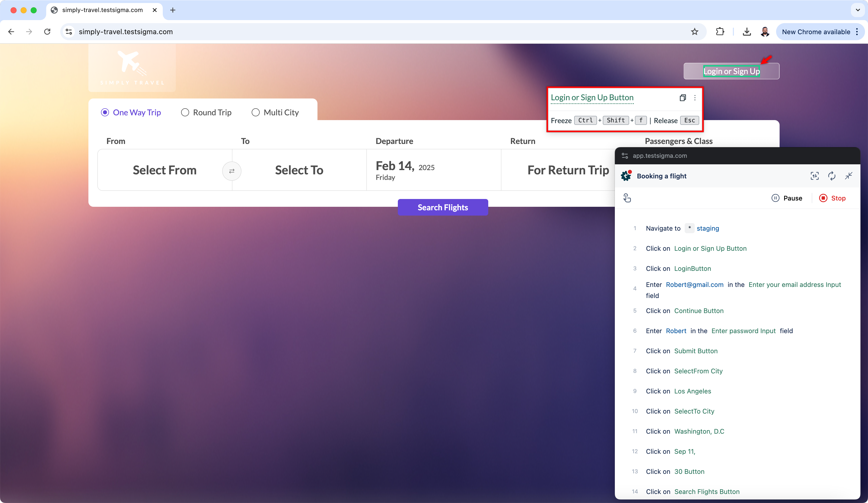The height and width of the screenshot is (503, 868).
Task: Open the browser extensions puzzle icon
Action: 720,32
